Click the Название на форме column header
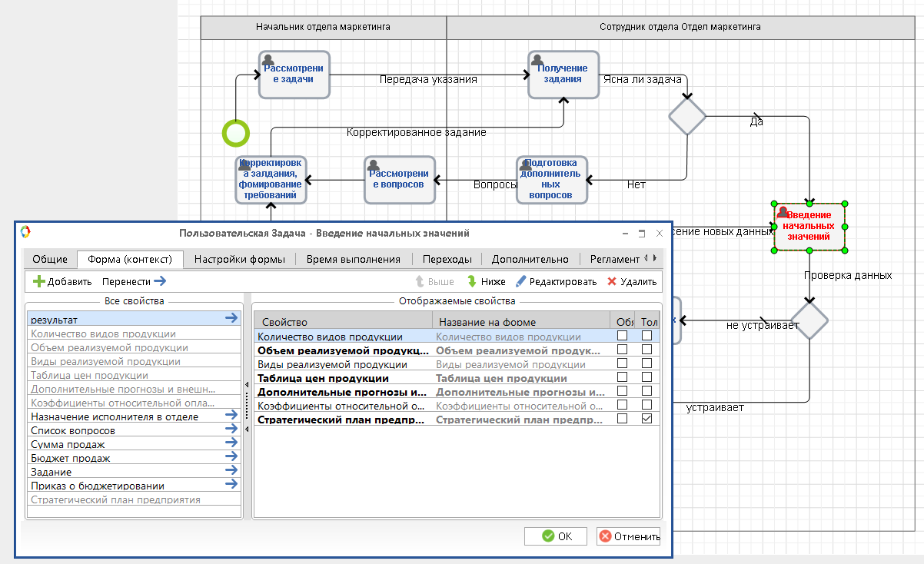This screenshot has height=564, width=924. (x=521, y=321)
